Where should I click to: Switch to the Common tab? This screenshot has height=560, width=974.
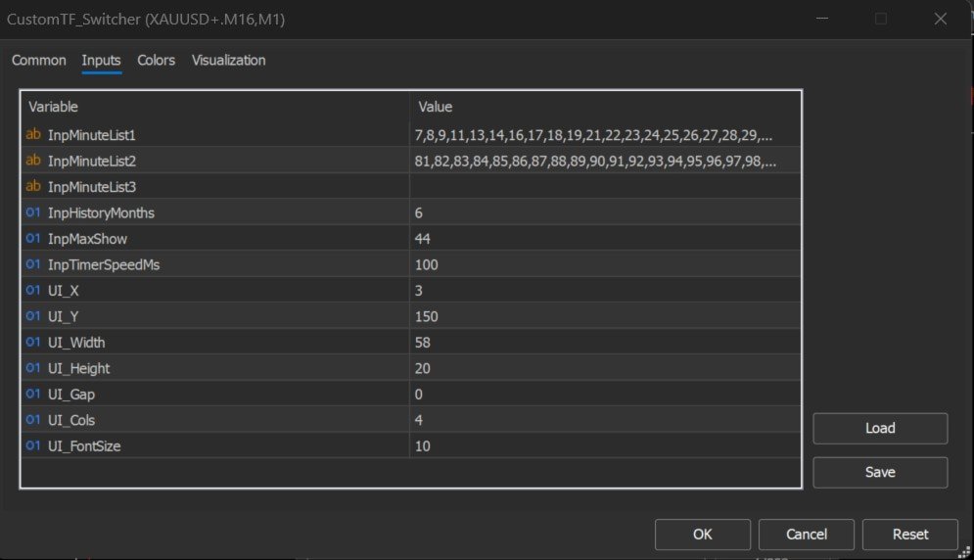click(39, 61)
